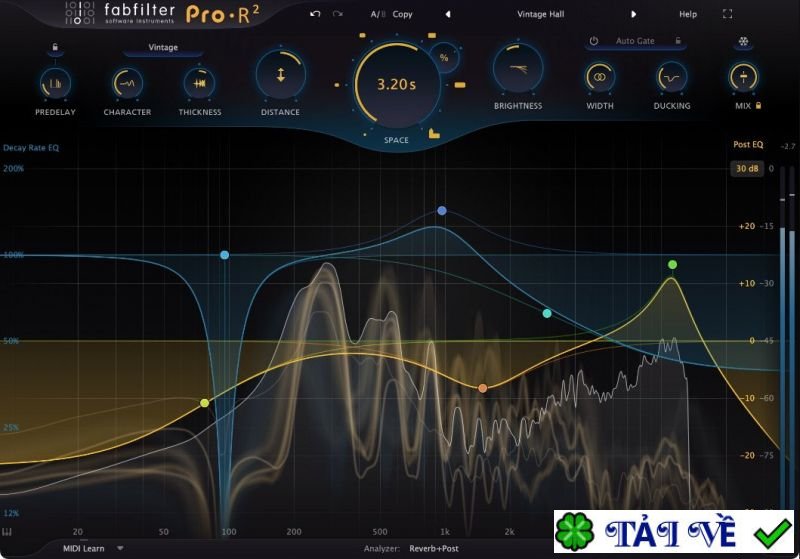Click the Distance knob
The width and height of the screenshot is (800, 559).
280,75
